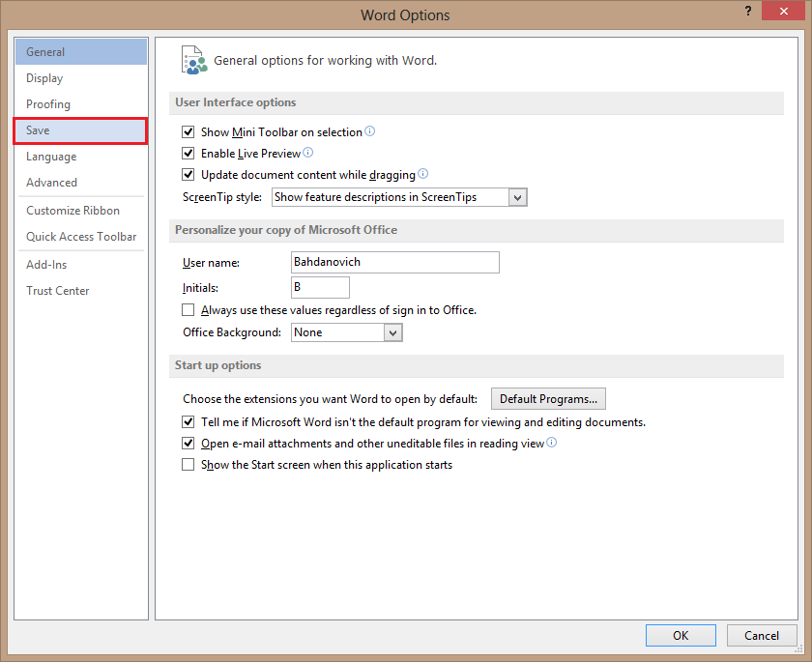Confirm with the OK button

[681, 635]
